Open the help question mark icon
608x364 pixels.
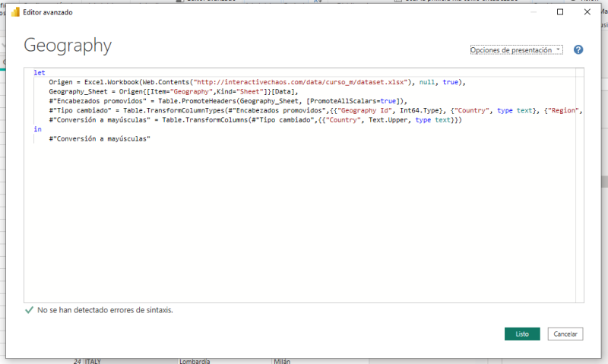click(x=578, y=50)
